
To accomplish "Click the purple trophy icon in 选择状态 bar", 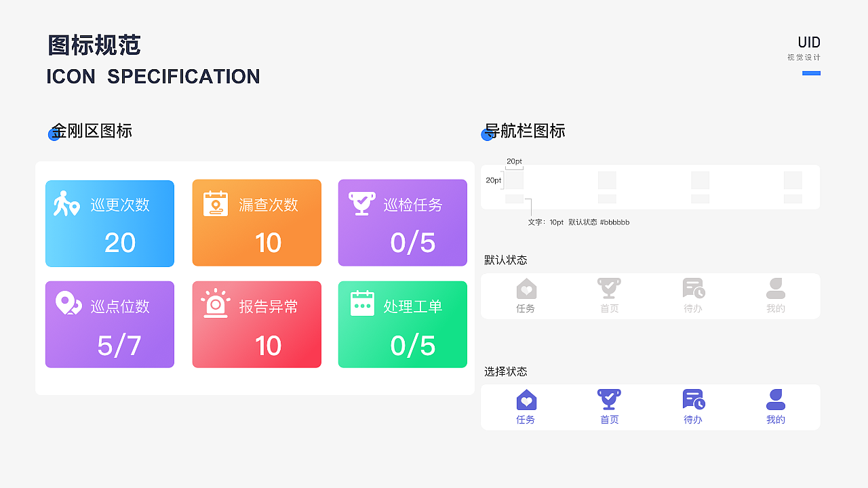I will point(609,399).
